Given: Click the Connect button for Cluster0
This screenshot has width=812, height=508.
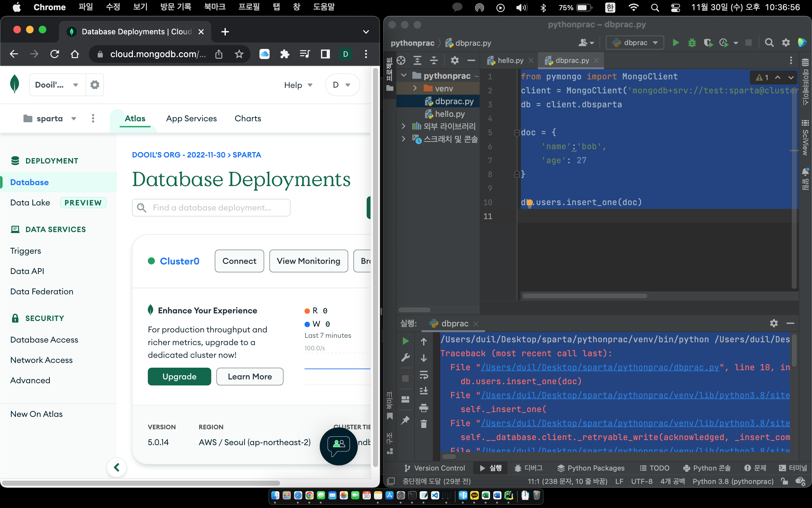Looking at the screenshot, I should coord(239,261).
